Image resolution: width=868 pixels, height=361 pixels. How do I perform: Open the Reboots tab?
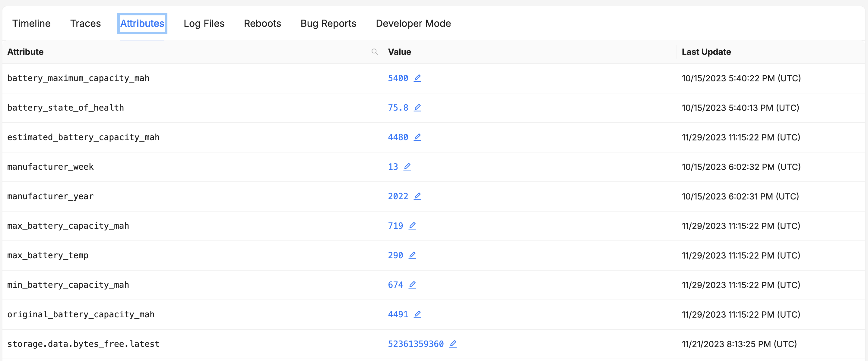tap(262, 24)
